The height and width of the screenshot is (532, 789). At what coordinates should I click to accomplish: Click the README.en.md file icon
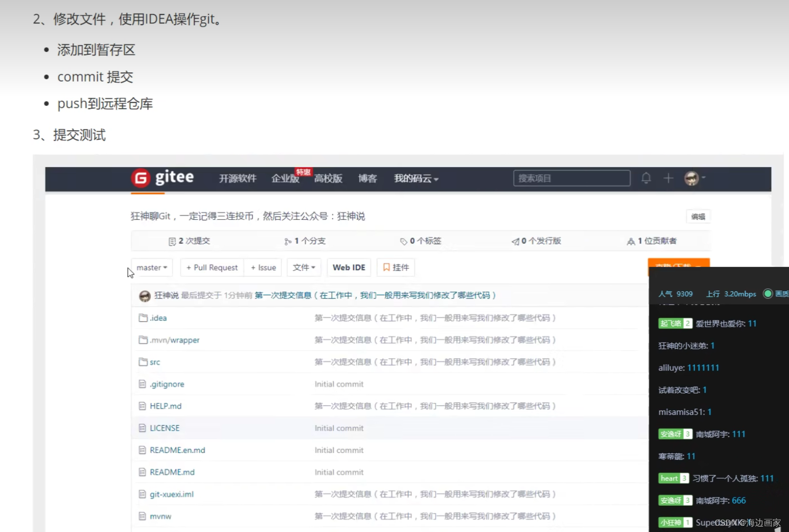(142, 450)
